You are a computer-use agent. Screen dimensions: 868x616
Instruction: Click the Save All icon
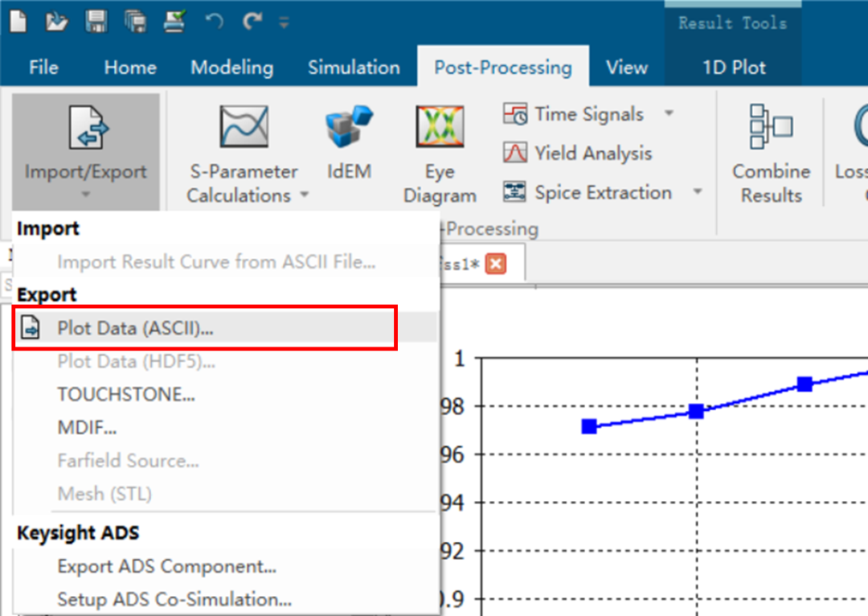pyautogui.click(x=135, y=23)
